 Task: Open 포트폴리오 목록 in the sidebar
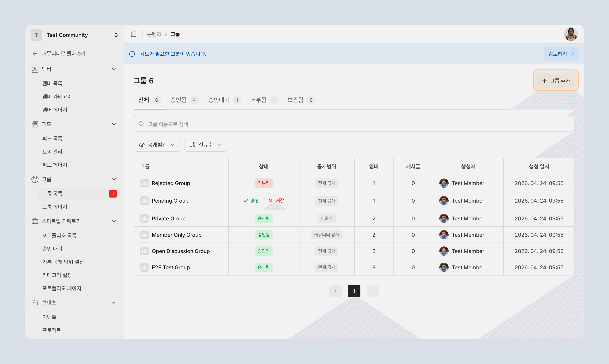(x=59, y=236)
